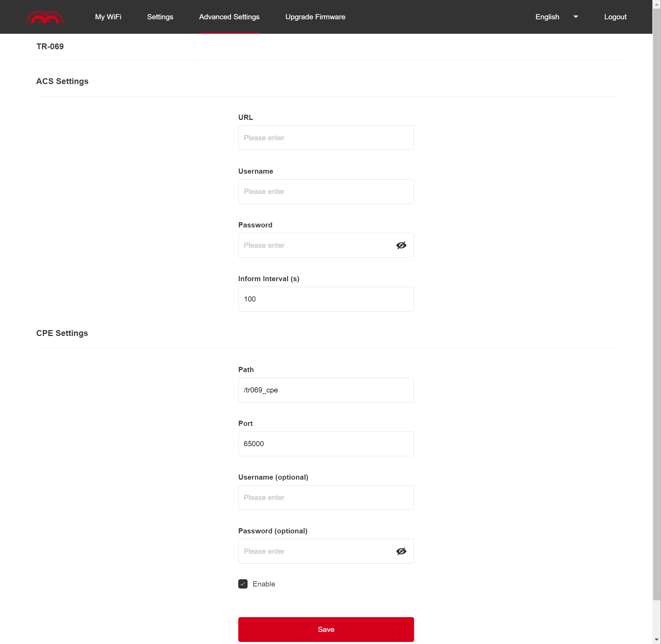Click the Logout link
661x644 pixels.
[x=615, y=17]
